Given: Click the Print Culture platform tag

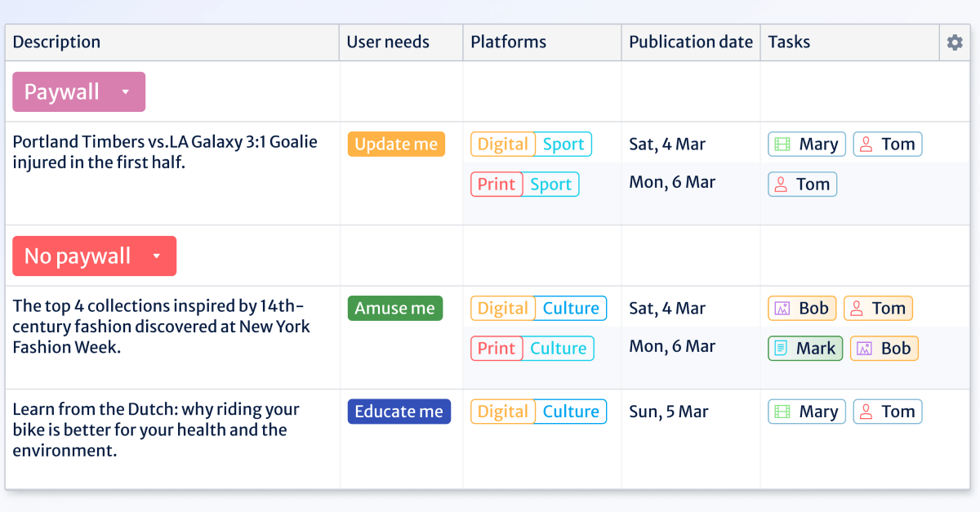Looking at the screenshot, I should (x=532, y=348).
